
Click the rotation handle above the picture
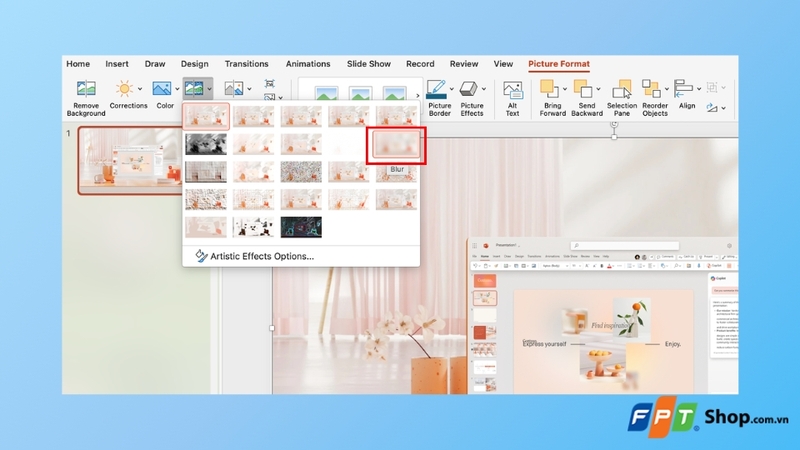tap(614, 124)
